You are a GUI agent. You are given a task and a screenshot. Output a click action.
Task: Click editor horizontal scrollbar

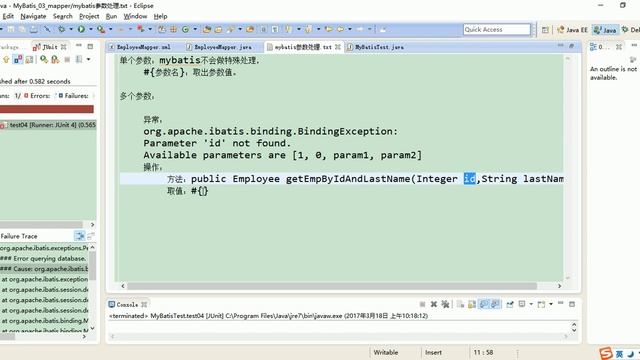332,286
